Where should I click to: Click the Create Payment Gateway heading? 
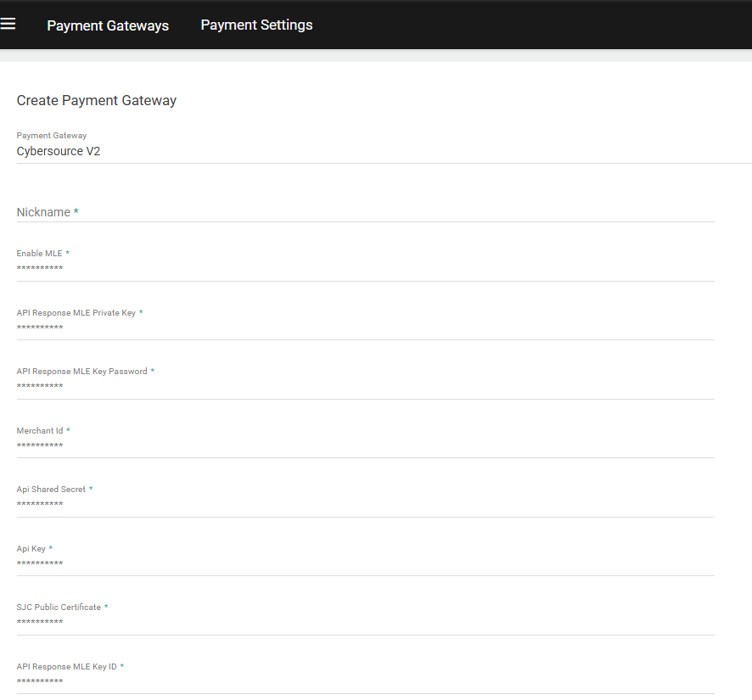click(x=97, y=100)
